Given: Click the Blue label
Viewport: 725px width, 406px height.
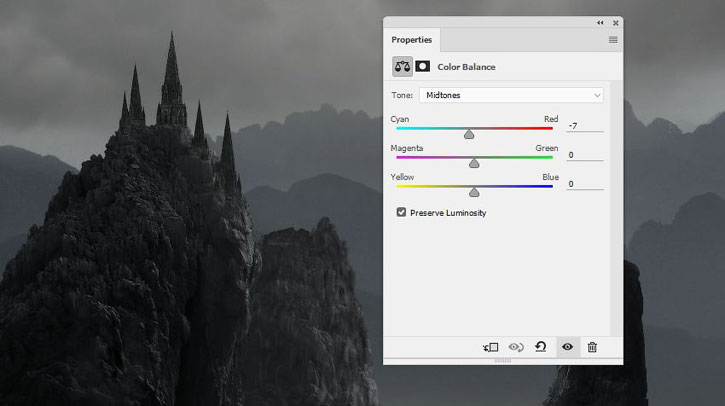Looking at the screenshot, I should click(x=550, y=177).
